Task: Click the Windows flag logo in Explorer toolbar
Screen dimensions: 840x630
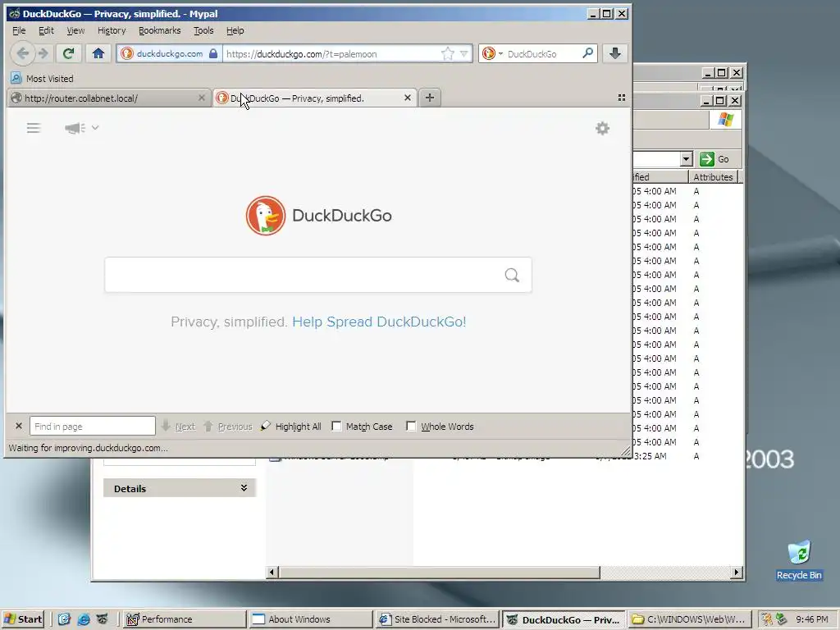Action: point(726,119)
